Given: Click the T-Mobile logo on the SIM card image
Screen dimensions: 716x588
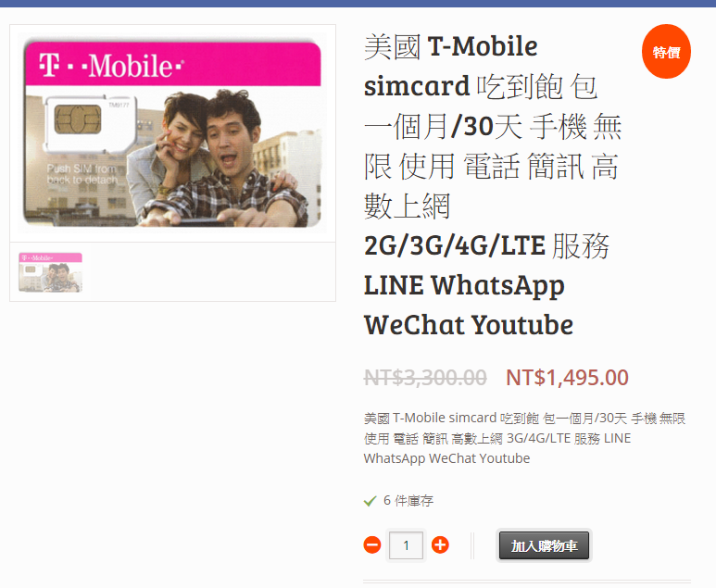Looking at the screenshot, I should 111,66.
